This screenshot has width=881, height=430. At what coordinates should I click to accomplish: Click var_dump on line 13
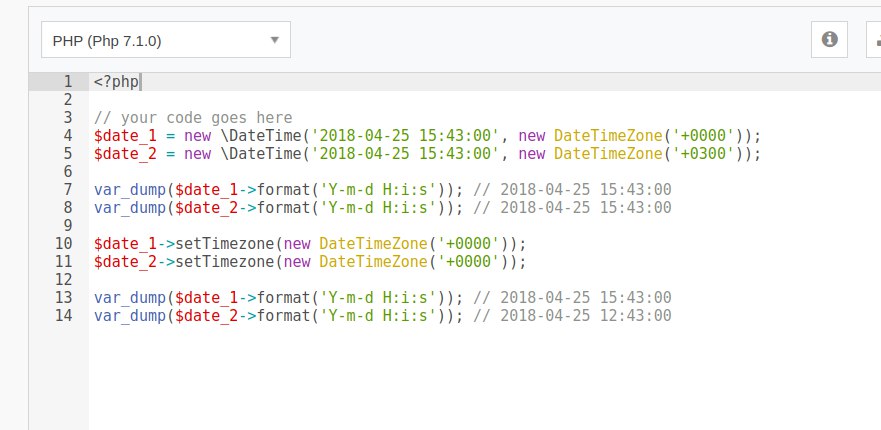[130, 298]
